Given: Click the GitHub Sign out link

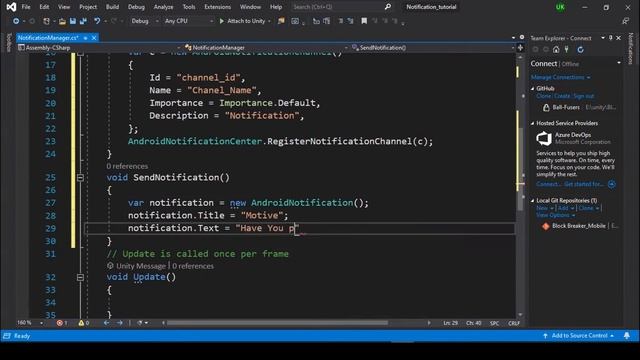Looking at the screenshot, I should click(584, 96).
